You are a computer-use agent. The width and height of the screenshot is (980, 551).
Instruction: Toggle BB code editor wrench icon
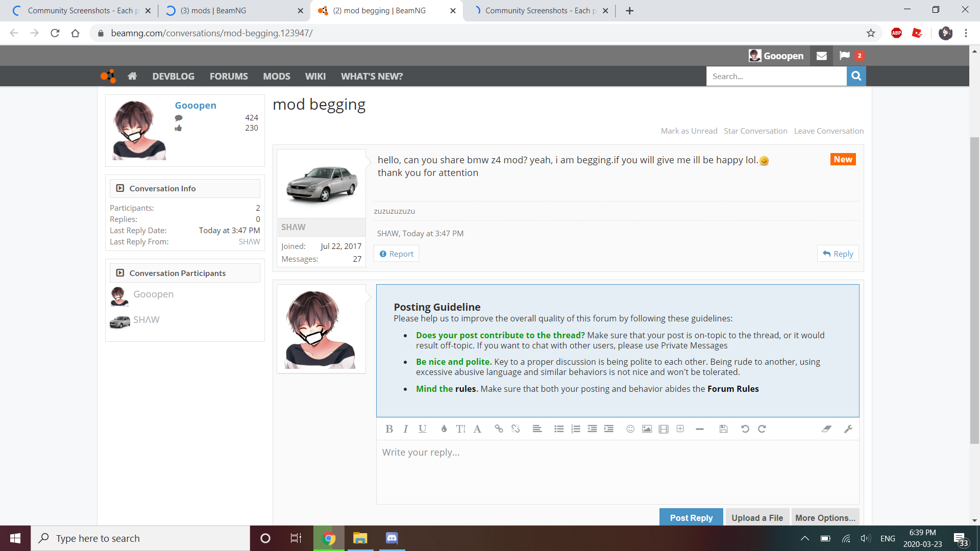pyautogui.click(x=848, y=429)
